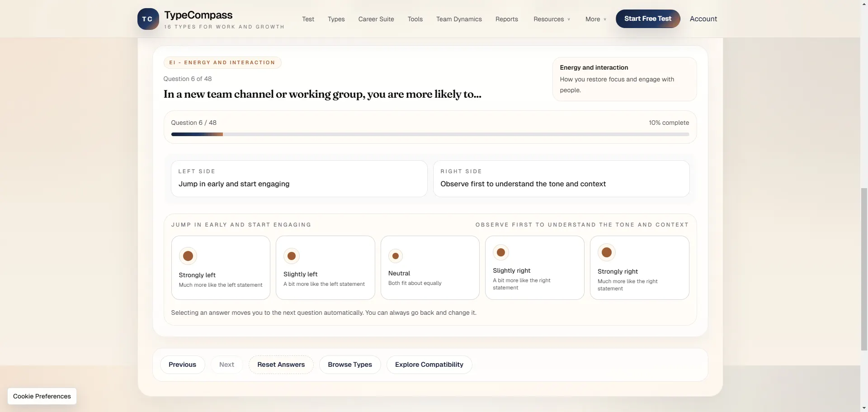
Task: Click 'Question 6 / 48' progress label
Action: click(193, 123)
